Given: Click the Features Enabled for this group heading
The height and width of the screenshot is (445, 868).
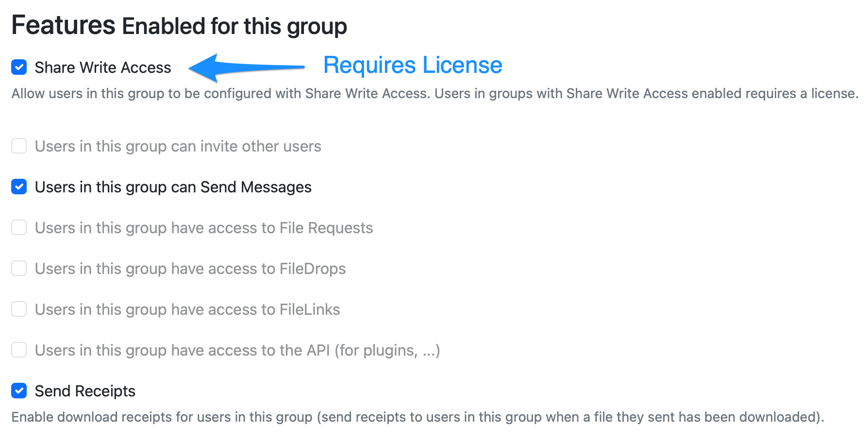Looking at the screenshot, I should pyautogui.click(x=180, y=25).
